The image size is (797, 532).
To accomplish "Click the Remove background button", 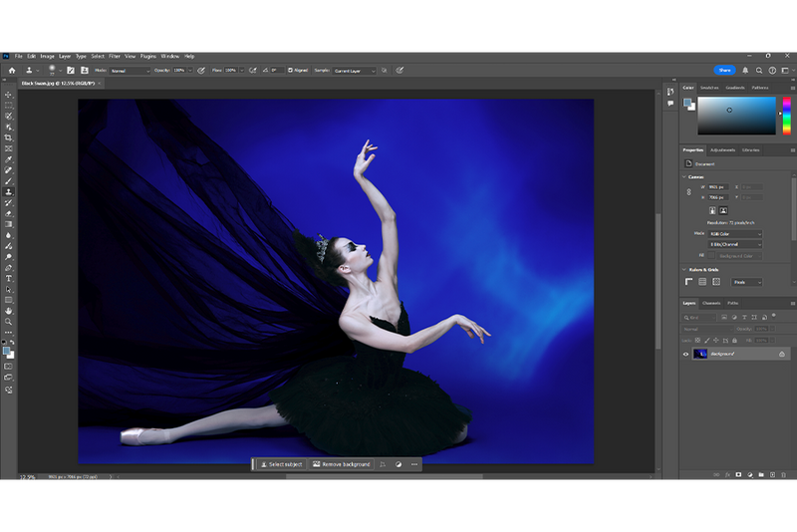I will [x=342, y=464].
